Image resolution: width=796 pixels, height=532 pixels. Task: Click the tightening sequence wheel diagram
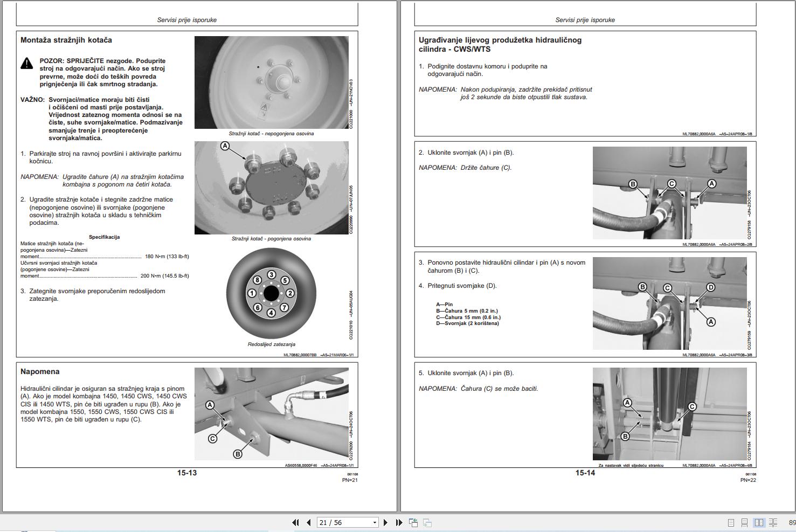[x=271, y=293]
